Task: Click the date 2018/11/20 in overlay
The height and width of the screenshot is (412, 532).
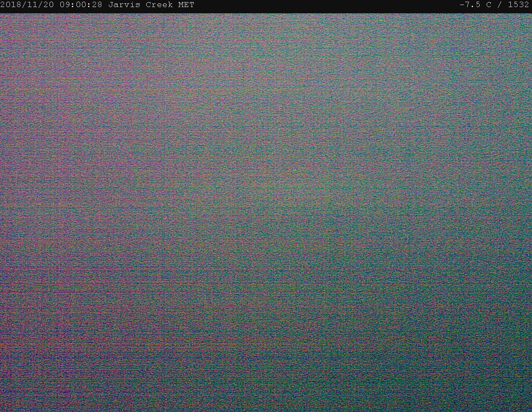Action: pyautogui.click(x=27, y=5)
